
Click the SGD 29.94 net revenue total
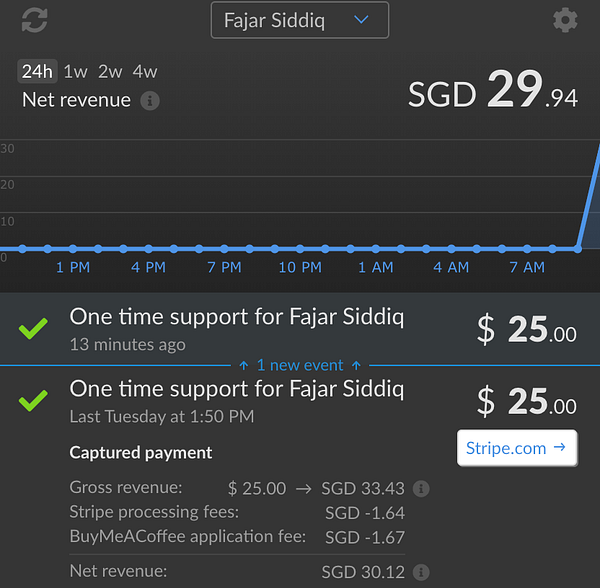click(493, 95)
